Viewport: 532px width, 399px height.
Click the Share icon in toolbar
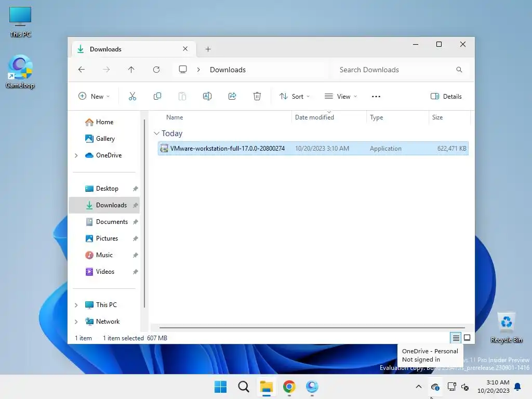tap(232, 96)
